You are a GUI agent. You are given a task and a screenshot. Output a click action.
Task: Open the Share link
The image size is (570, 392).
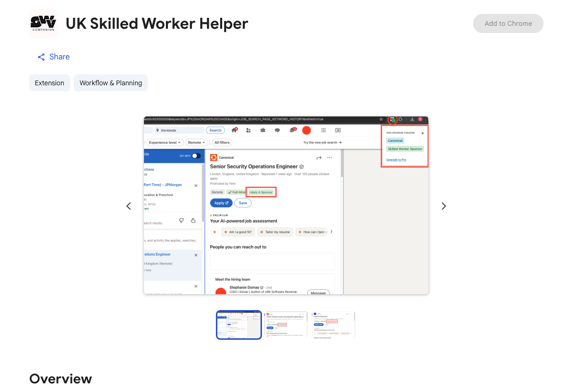tap(53, 57)
